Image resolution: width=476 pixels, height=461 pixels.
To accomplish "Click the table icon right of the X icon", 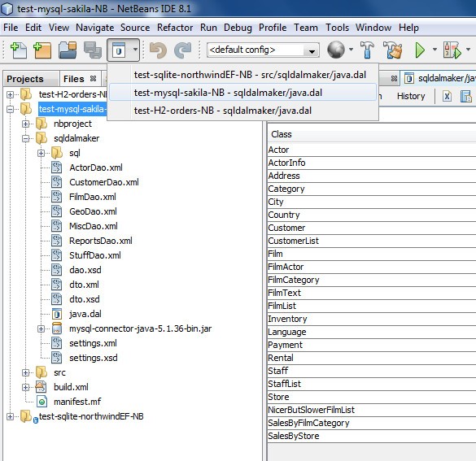I will coord(465,97).
